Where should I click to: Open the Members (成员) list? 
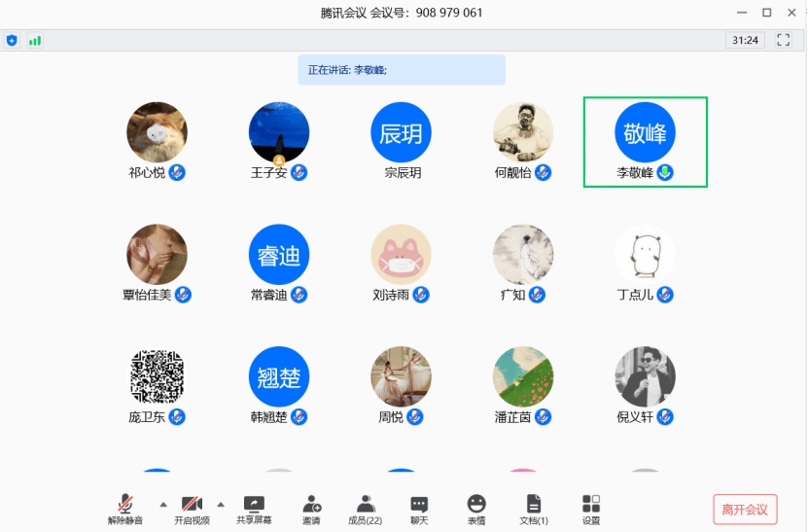pyautogui.click(x=366, y=509)
